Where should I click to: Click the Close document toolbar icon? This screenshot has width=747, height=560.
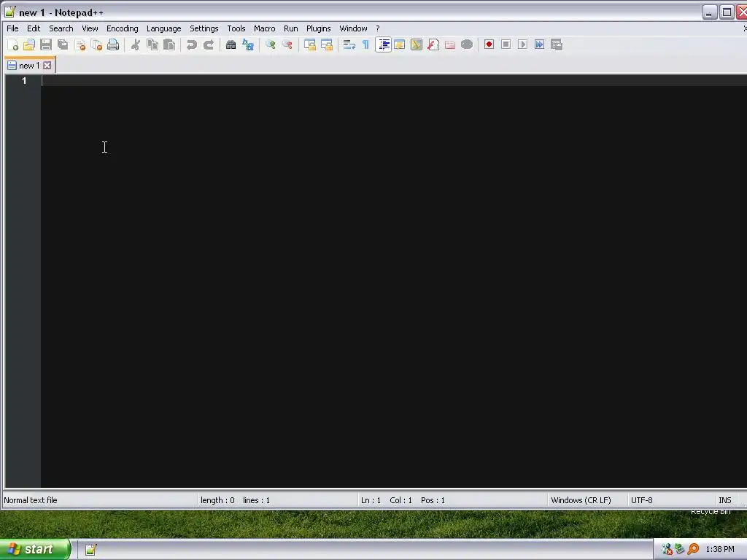pos(80,44)
